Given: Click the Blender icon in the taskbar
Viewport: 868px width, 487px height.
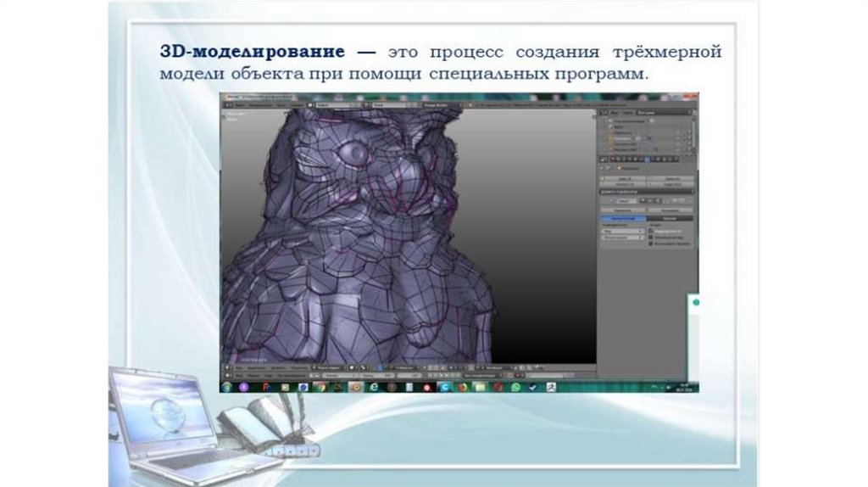Looking at the screenshot, I should click(355, 387).
